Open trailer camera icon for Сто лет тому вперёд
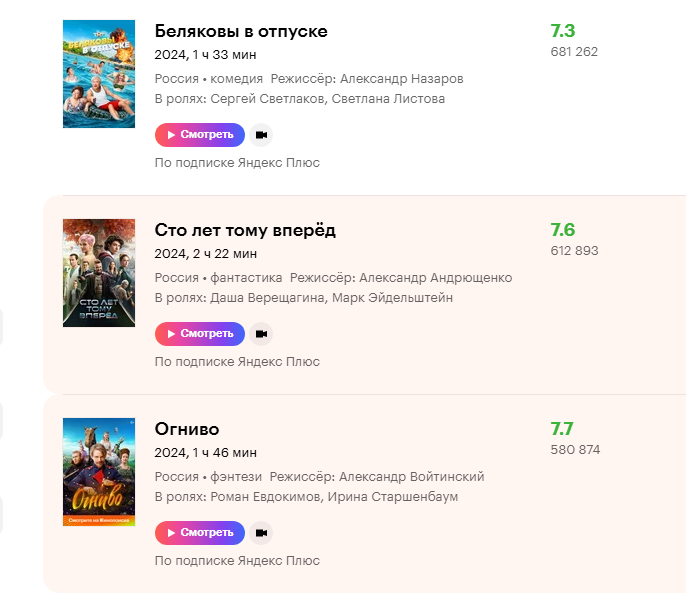This screenshot has width=686, height=593. point(261,334)
